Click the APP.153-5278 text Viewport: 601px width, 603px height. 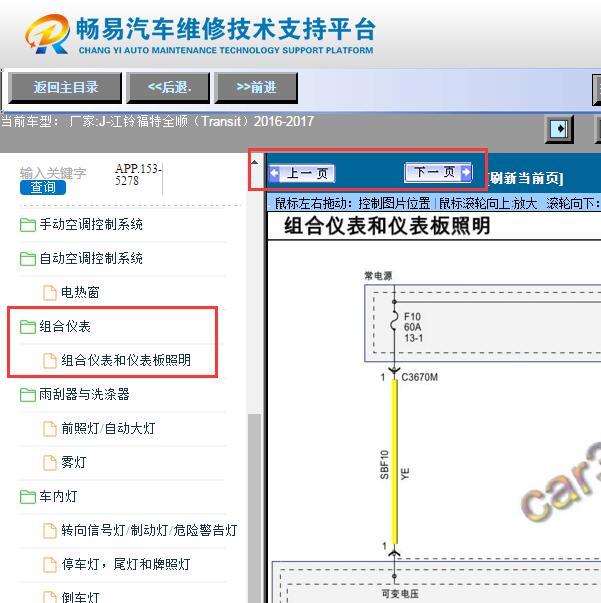point(138,174)
